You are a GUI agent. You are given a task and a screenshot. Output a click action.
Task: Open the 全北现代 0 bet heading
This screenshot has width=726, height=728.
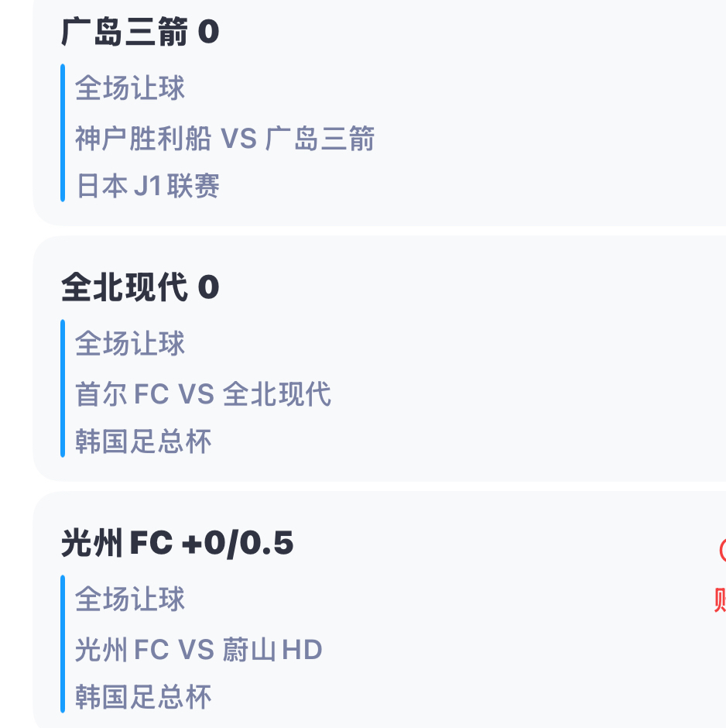coord(140,287)
